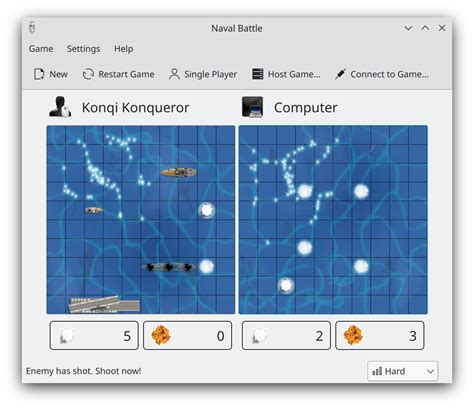Click Konqi's miss counter showing 5
474x409 pixels.
(x=94, y=335)
